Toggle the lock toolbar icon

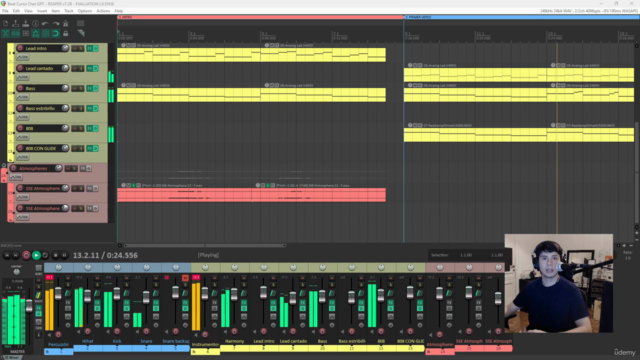click(x=65, y=33)
